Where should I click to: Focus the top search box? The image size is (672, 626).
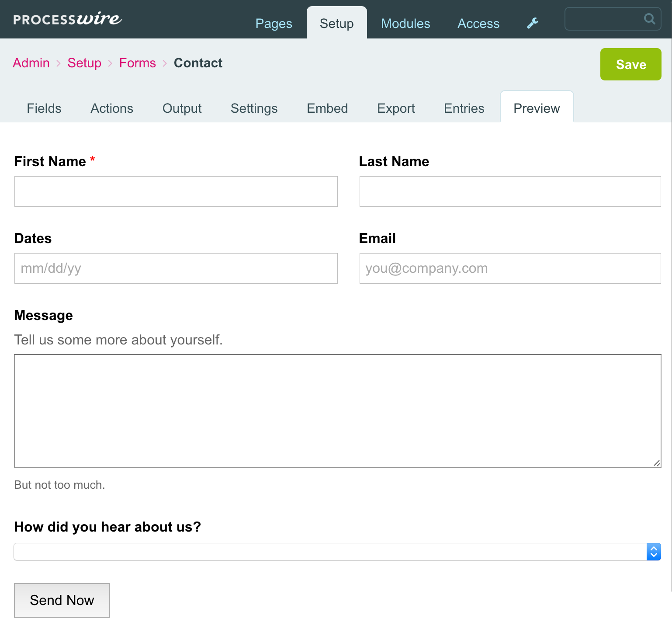click(613, 19)
